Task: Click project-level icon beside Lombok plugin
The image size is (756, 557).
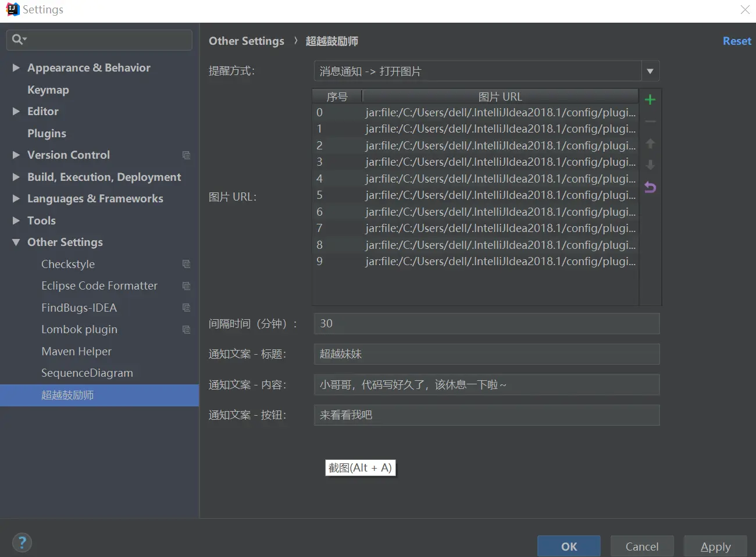Action: [x=186, y=330]
